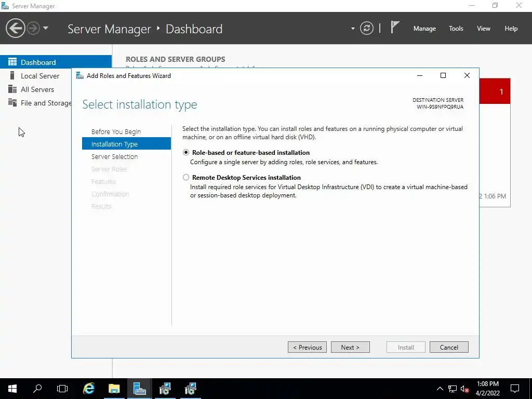
Task: Maximize the Add Roles and Features Wizard
Action: (443, 75)
